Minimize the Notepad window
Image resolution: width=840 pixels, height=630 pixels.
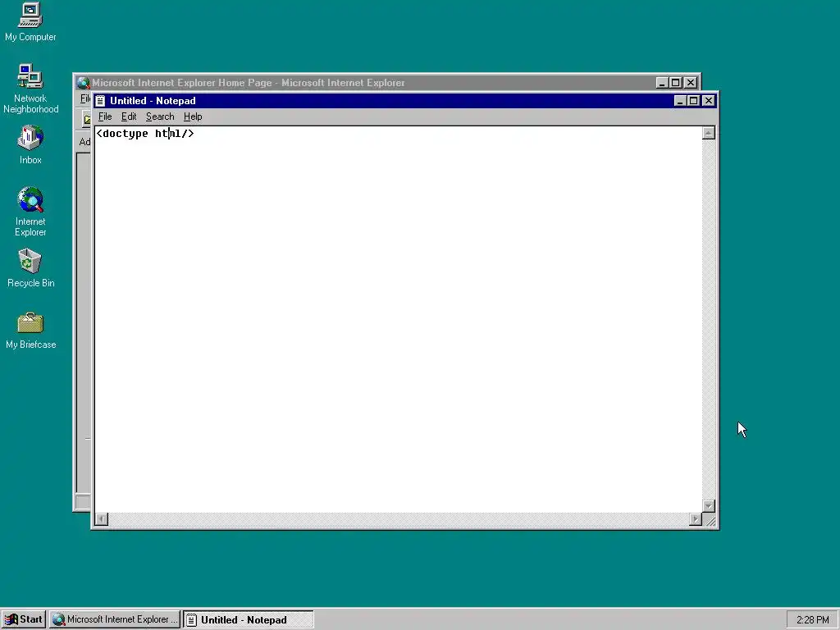(680, 101)
